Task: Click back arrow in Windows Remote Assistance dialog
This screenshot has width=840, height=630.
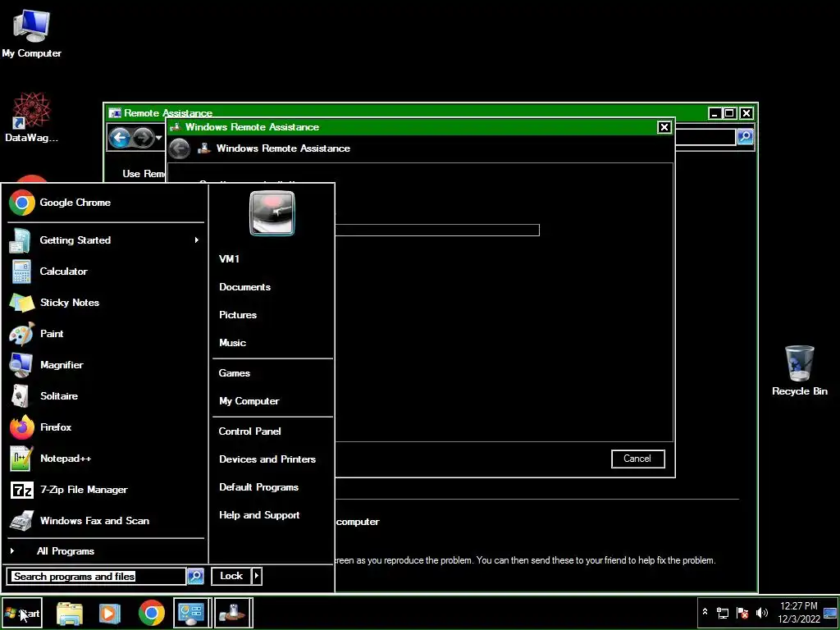Action: click(180, 148)
